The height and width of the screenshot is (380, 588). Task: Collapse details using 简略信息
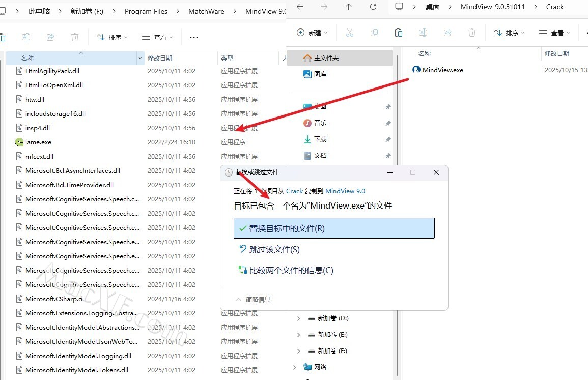tap(253, 299)
